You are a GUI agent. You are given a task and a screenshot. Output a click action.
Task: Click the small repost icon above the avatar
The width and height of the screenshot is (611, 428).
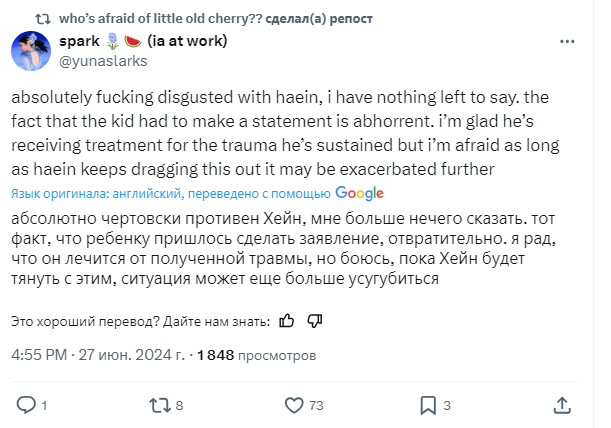(x=41, y=17)
